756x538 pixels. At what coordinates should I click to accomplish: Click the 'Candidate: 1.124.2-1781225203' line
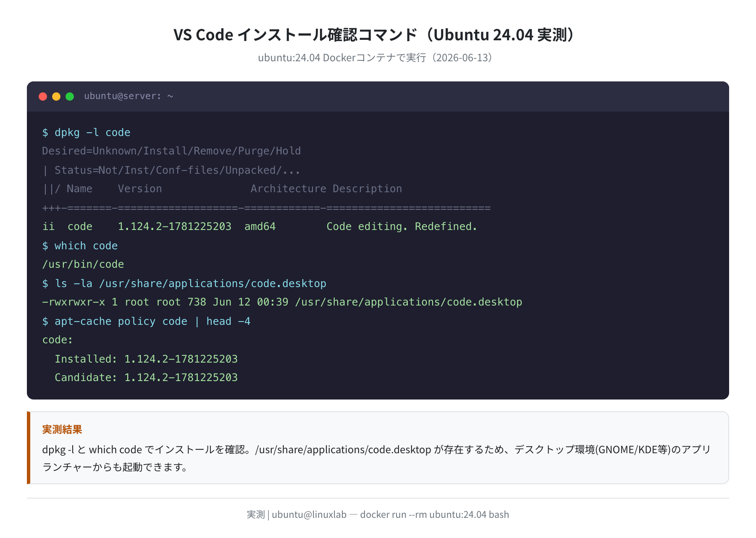pyautogui.click(x=146, y=378)
